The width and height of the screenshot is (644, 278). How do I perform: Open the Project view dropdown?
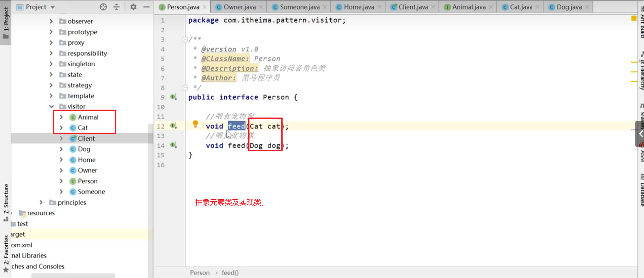(x=53, y=7)
